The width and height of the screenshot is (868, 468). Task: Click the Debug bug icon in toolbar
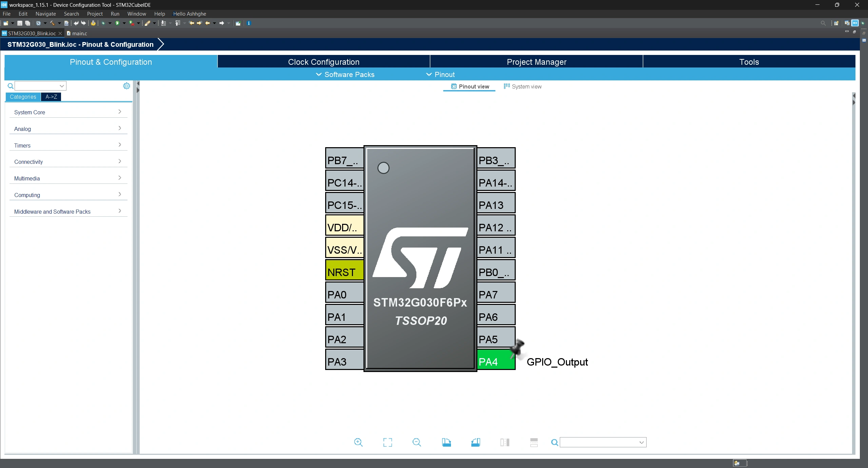click(103, 23)
